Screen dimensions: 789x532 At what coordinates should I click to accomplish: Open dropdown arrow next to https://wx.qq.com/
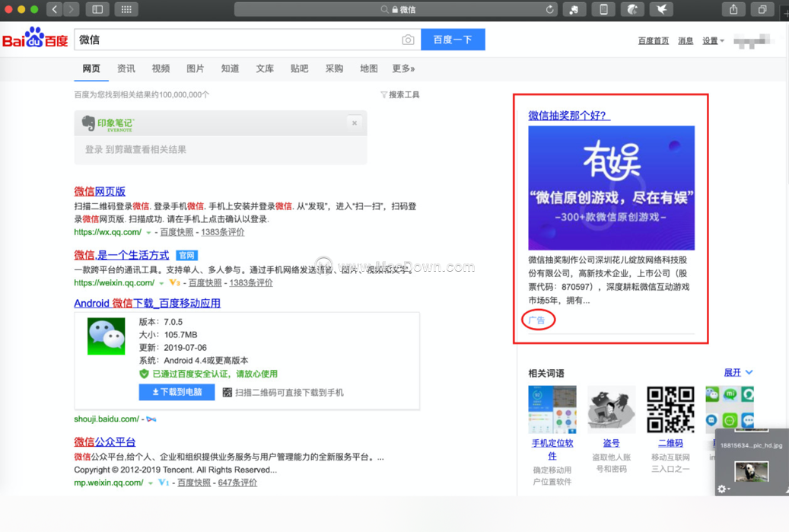(148, 233)
